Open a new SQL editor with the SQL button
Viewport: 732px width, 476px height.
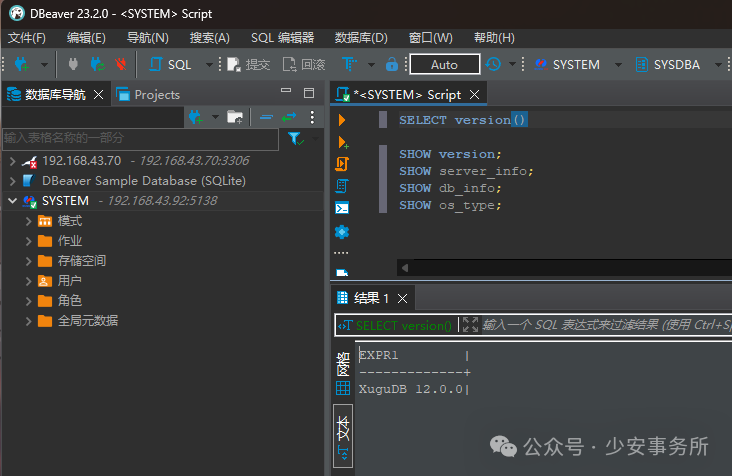coord(170,64)
